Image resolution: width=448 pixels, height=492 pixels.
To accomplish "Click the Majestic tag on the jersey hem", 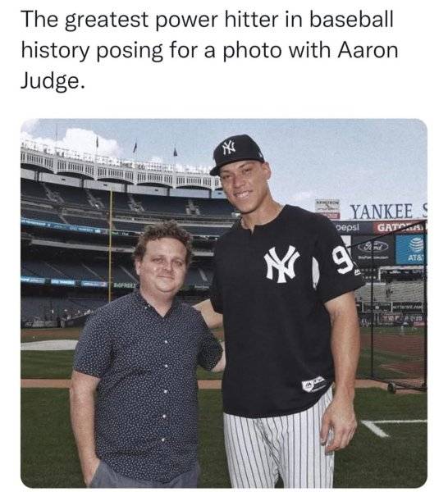I will click(x=314, y=384).
